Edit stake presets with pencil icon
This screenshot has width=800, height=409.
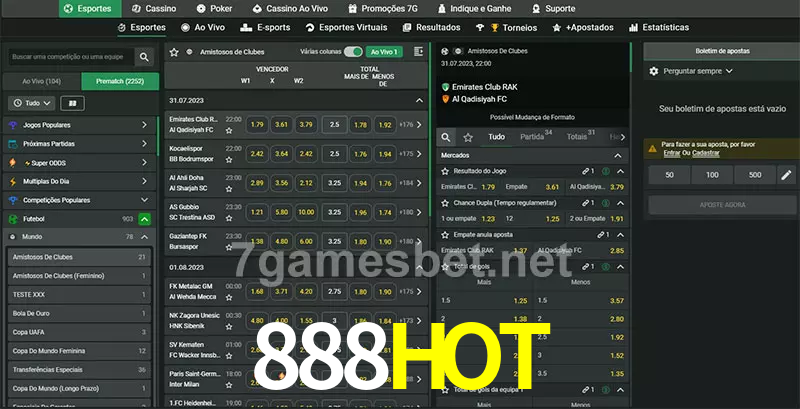point(786,175)
